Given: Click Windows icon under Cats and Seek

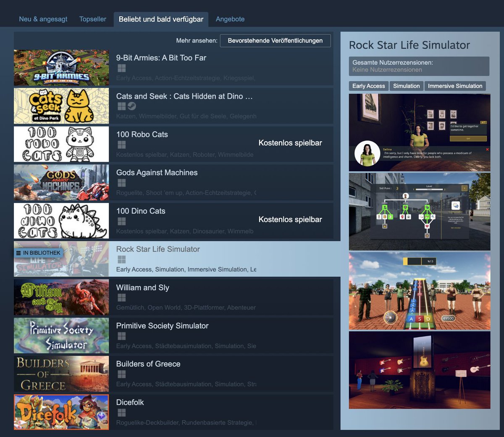Looking at the screenshot, I should coord(122,106).
